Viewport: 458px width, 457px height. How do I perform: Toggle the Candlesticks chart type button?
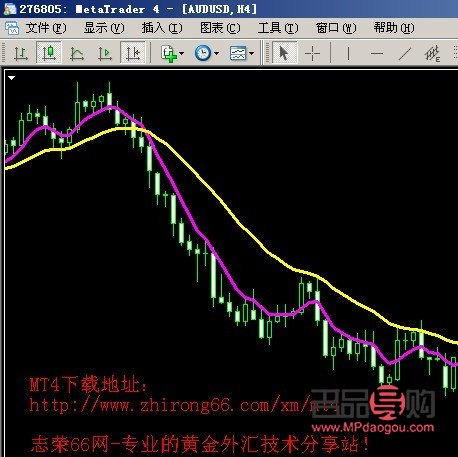[49, 53]
